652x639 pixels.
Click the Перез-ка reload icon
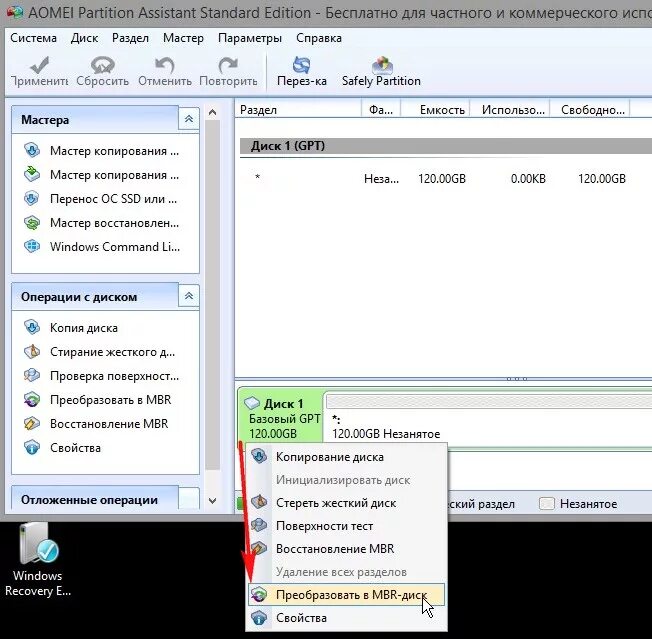point(301,65)
